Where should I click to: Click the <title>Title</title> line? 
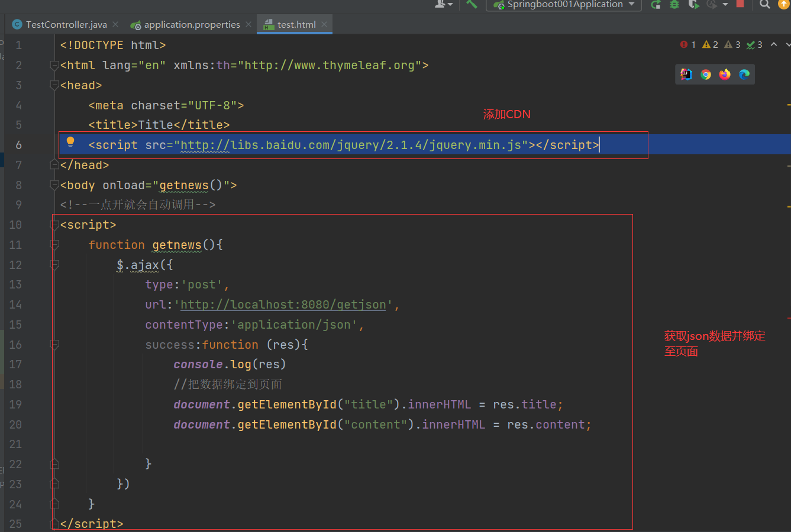pos(159,125)
